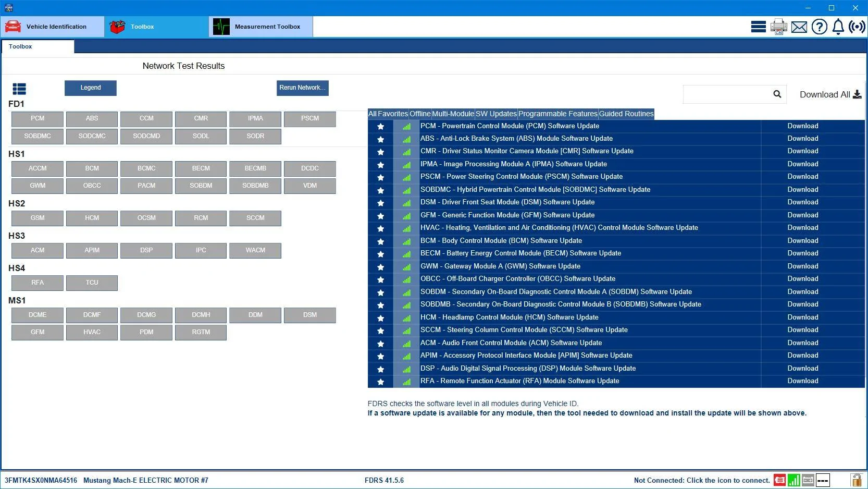
Task: Click the dashed voltage box icon in the status bar
Action: (x=823, y=480)
